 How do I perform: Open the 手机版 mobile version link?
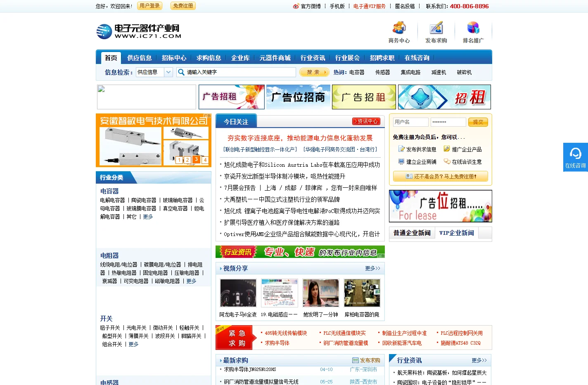pos(337,6)
